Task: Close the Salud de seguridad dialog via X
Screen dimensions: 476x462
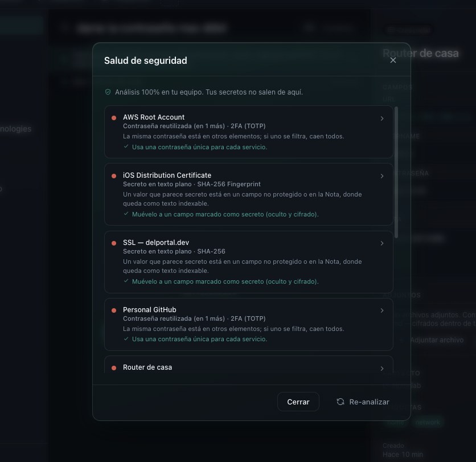Action: tap(393, 60)
